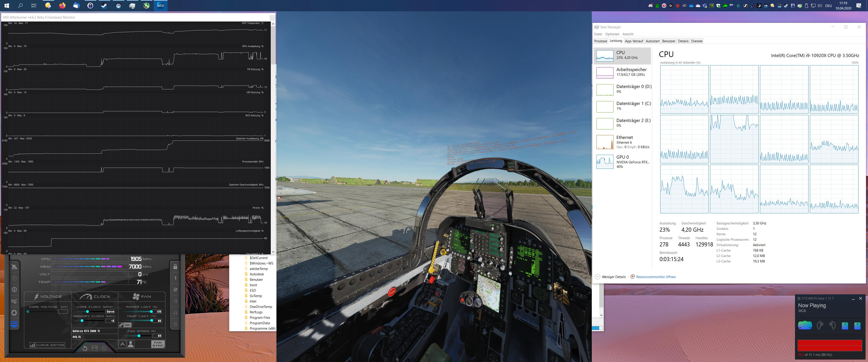Click the left controller icon in SteamVR
868x362 pixels.
(x=820, y=326)
